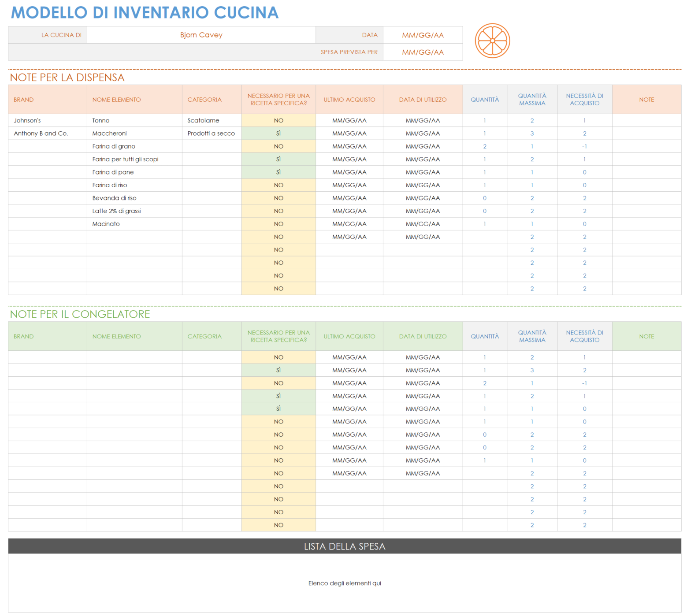Select the item cell 'Farina di grano'
Image resolution: width=687 pixels, height=616 pixels.
tap(134, 146)
